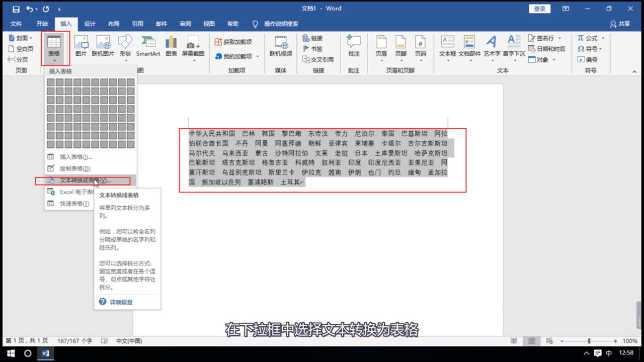
Task: Click the Share (共享) button
Action: 620,24
